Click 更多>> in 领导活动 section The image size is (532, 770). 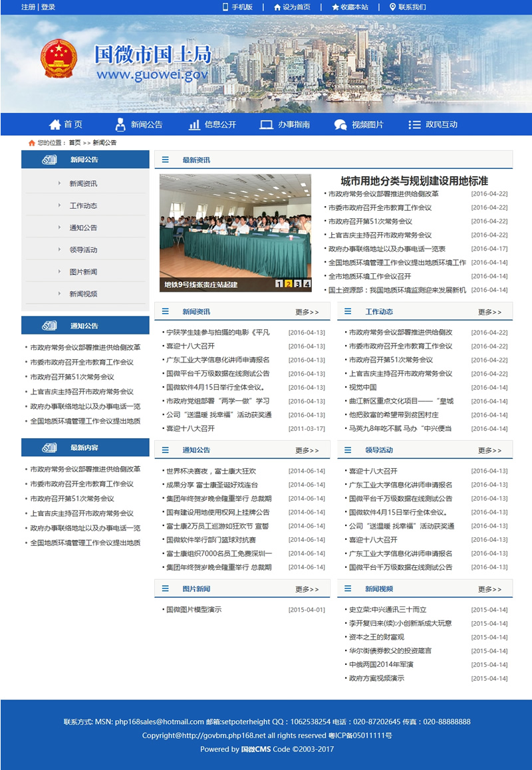pos(489,451)
